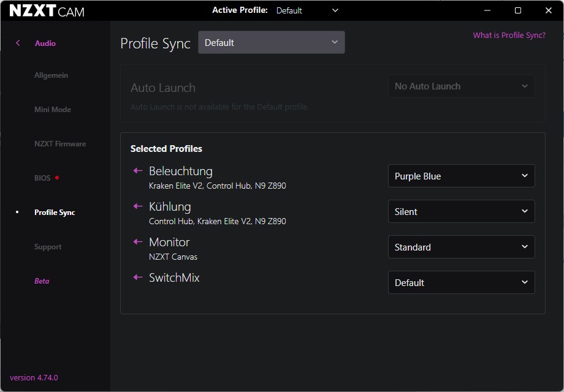564x392 pixels.
Task: Click the NZXT CAM logo
Action: pos(47,11)
